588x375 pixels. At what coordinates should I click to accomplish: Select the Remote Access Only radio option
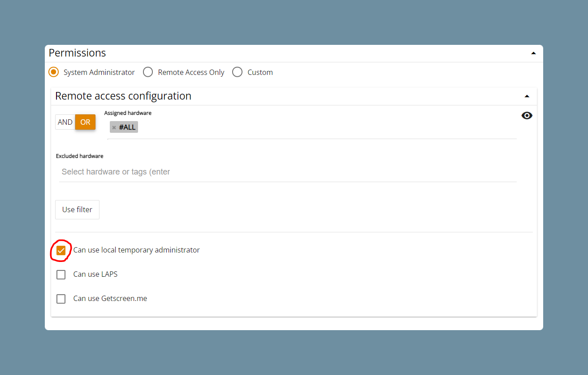[148, 72]
